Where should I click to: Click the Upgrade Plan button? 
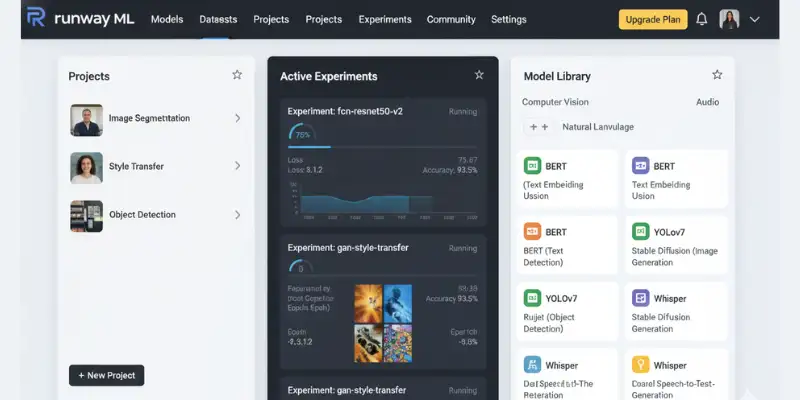(653, 19)
